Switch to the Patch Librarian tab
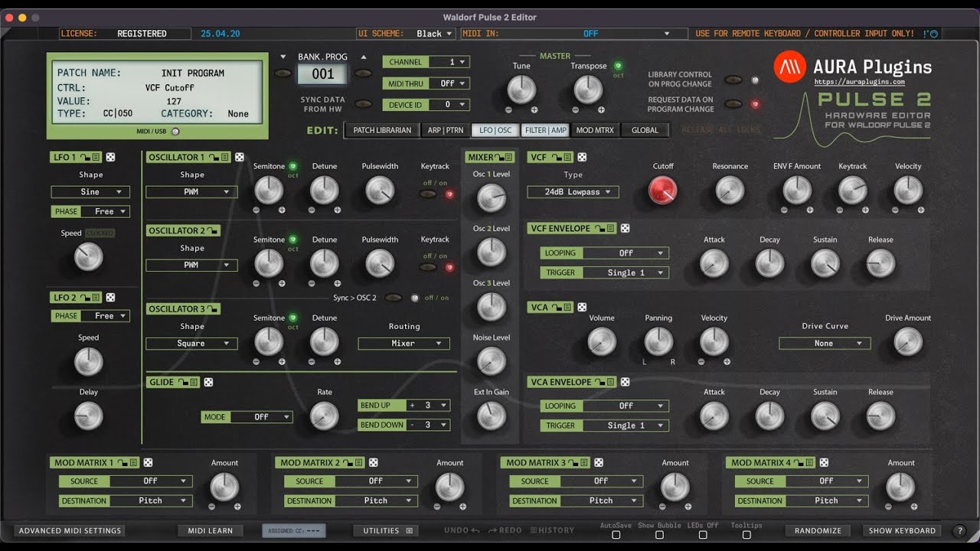This screenshot has height=551, width=980. [x=382, y=130]
